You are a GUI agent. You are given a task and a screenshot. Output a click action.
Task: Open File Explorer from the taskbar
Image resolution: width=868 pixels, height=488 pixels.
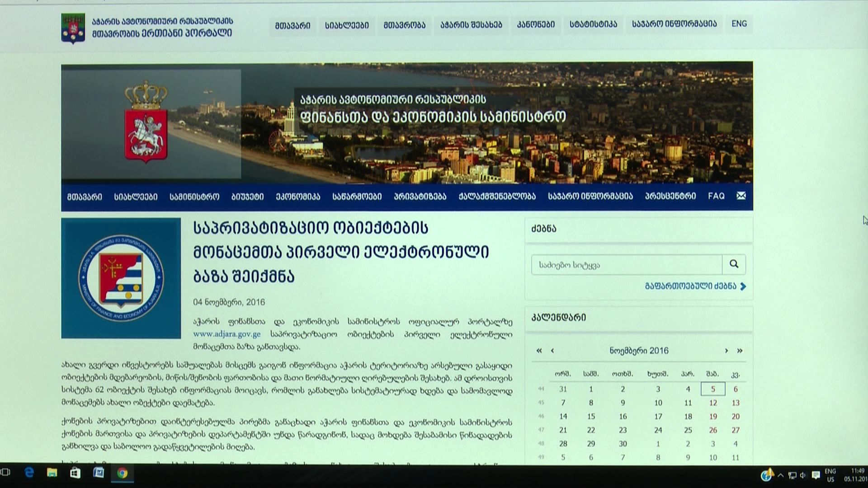pos(52,473)
